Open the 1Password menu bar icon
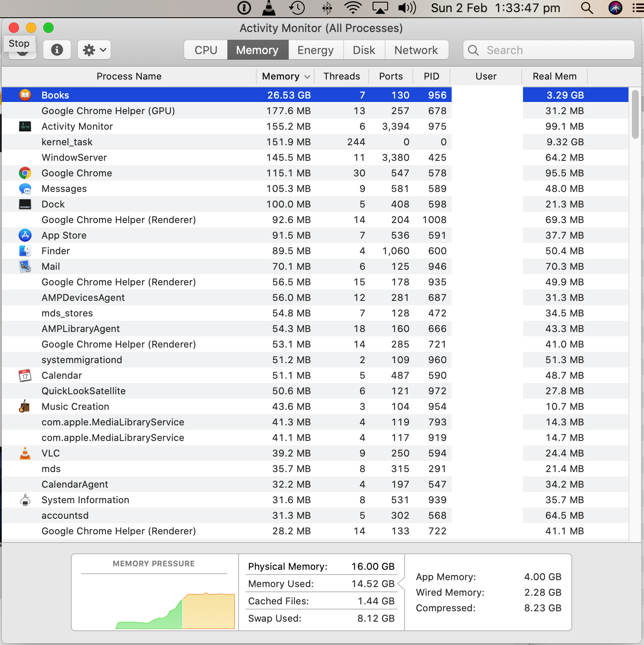Viewport: 644px width, 645px height. pos(244,8)
